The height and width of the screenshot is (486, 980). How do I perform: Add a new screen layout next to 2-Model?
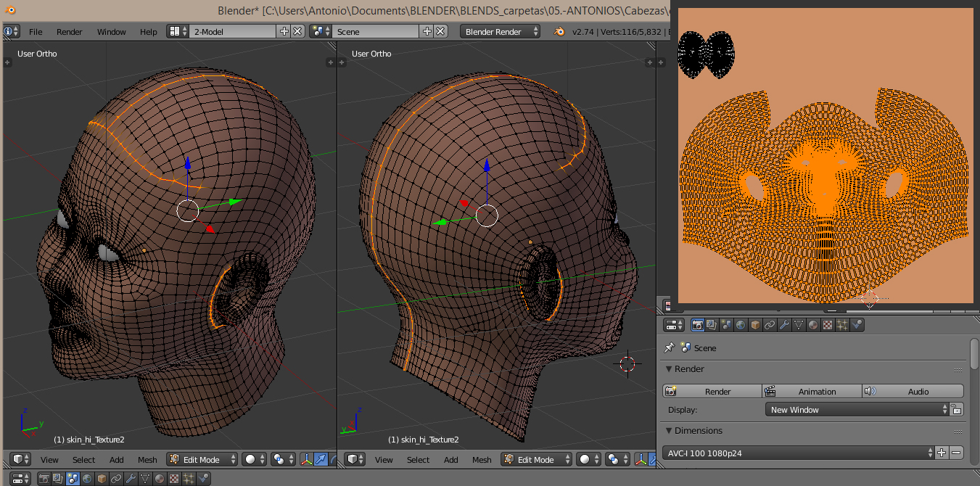(284, 31)
